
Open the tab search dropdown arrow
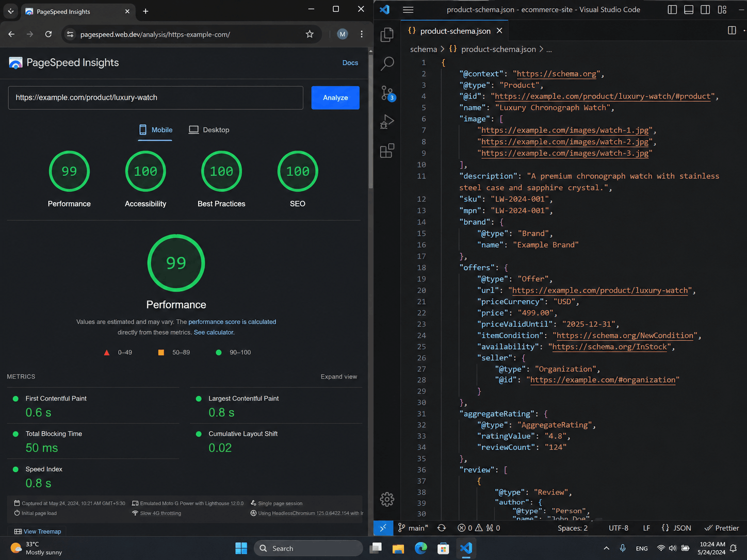(10, 11)
